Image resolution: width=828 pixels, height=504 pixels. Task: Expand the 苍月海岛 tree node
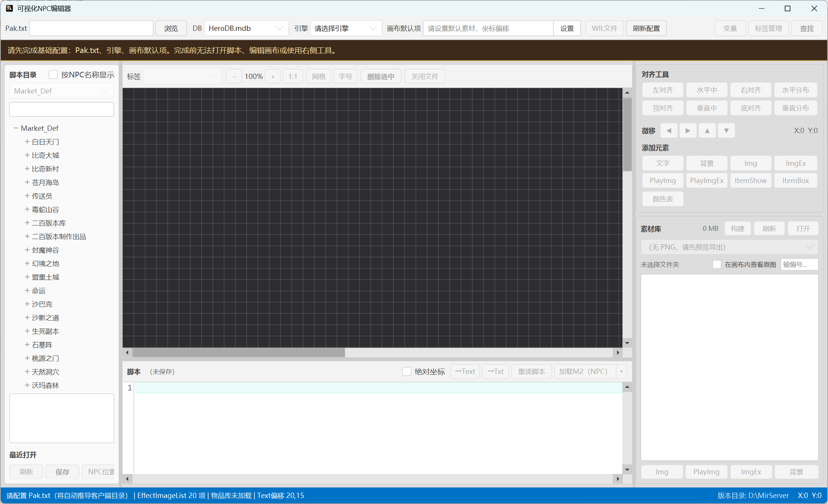[x=27, y=182]
